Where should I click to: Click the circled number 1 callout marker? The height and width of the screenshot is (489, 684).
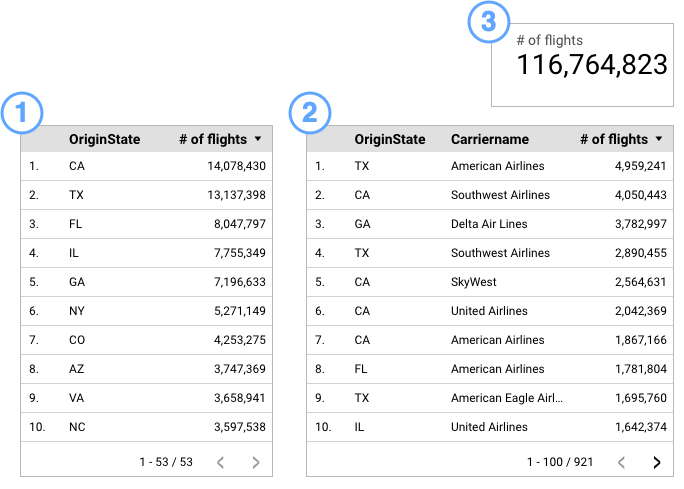tap(22, 112)
